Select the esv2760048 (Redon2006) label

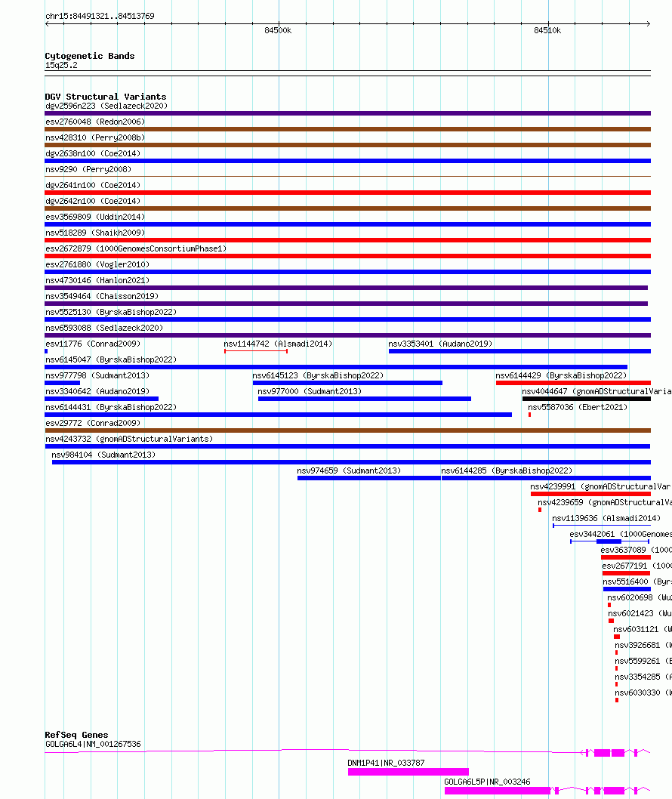point(95,122)
